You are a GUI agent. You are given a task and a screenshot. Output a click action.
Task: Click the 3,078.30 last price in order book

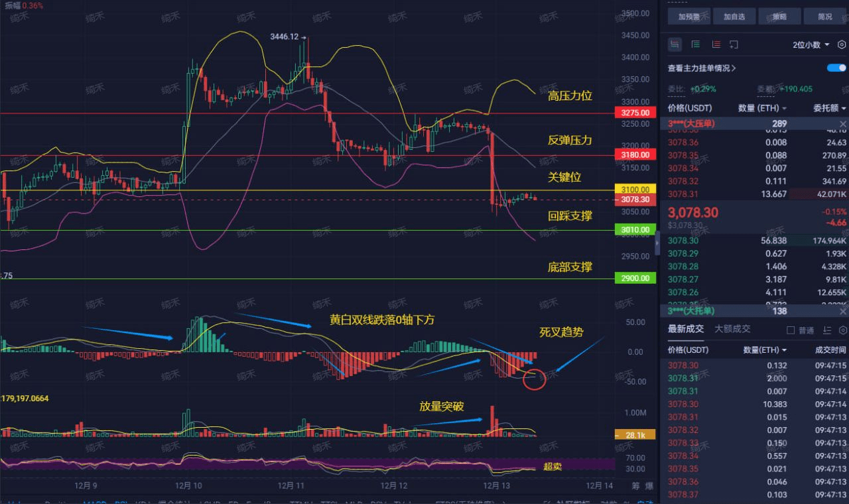pos(692,212)
